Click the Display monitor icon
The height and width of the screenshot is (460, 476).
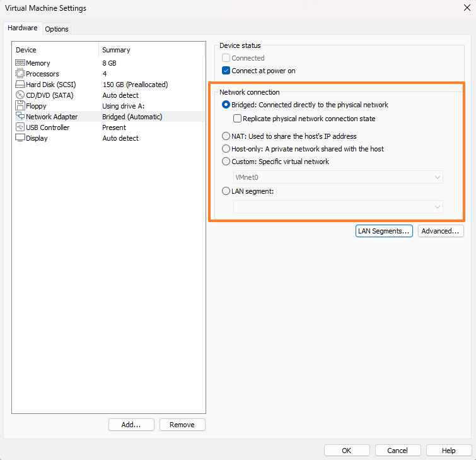pos(20,138)
